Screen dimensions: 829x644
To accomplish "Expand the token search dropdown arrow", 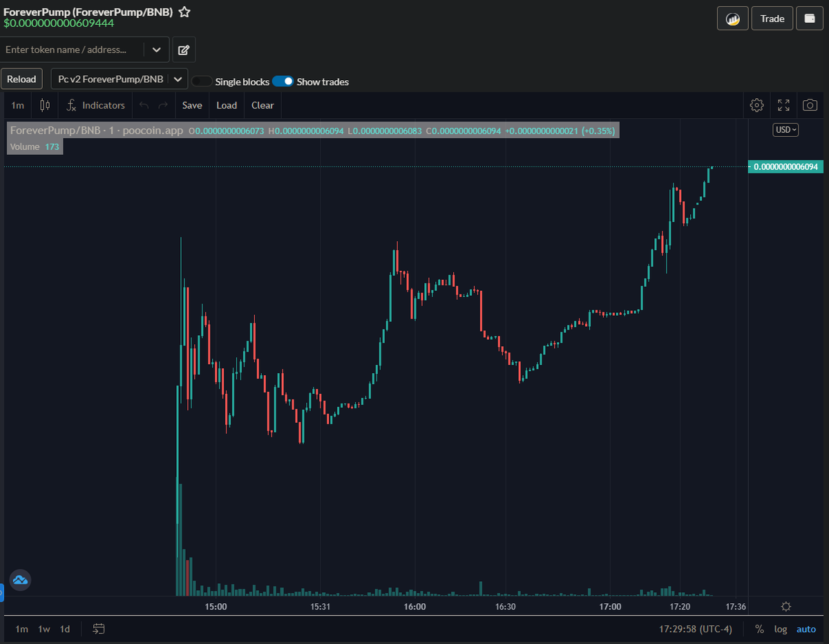I will tap(156, 50).
